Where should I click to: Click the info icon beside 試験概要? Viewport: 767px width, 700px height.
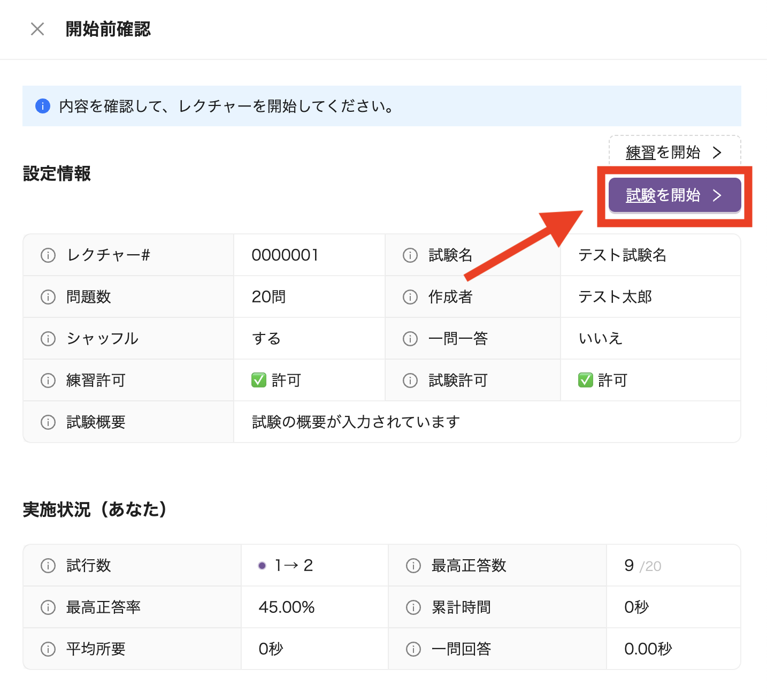point(48,422)
